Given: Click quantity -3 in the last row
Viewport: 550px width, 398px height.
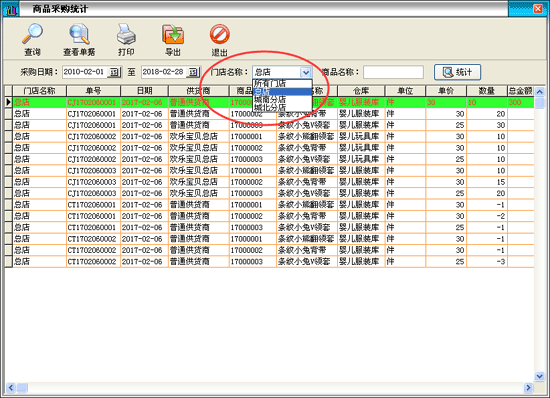Looking at the screenshot, I should pyautogui.click(x=487, y=261).
